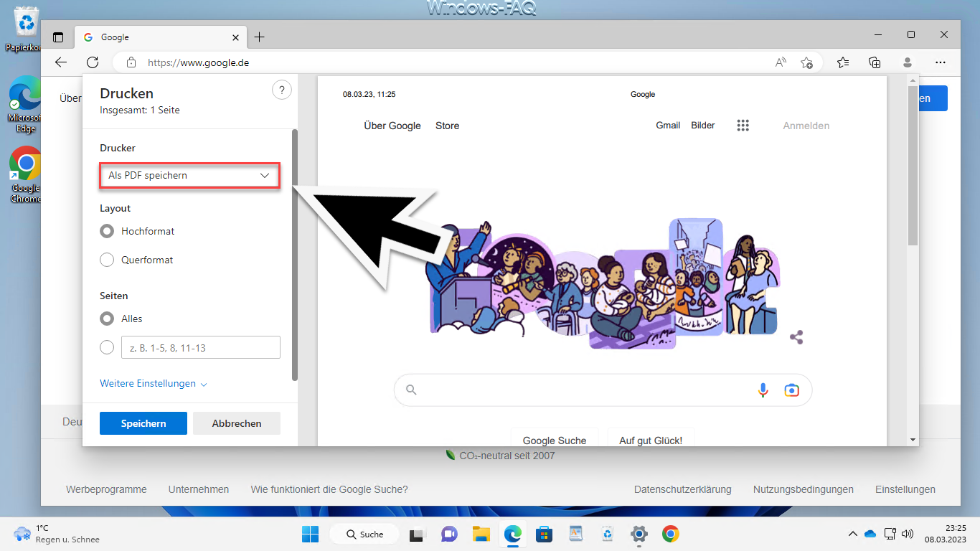Viewport: 980px width, 551px height.
Task: Click the page range input field
Action: (201, 347)
